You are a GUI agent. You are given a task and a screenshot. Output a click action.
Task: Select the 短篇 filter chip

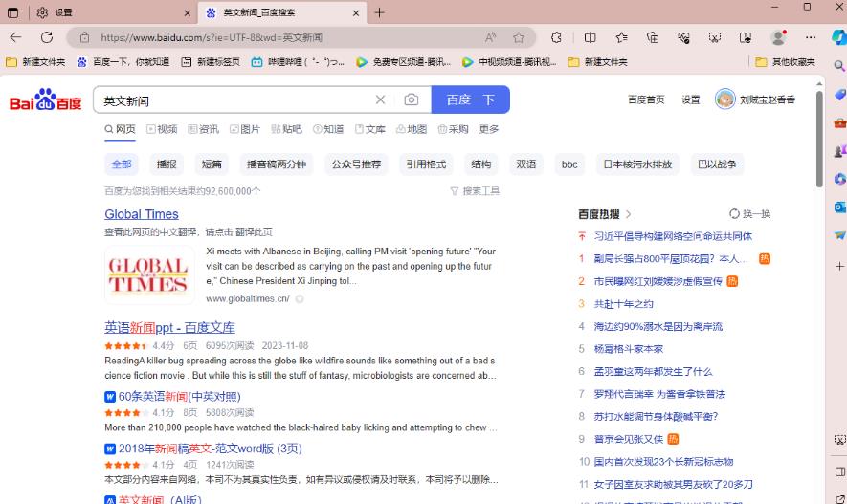point(212,164)
